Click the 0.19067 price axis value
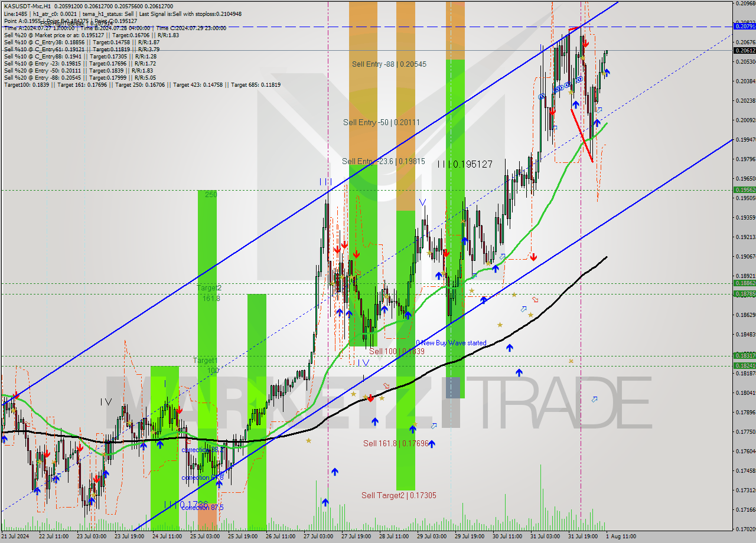Screen dimensions: 756x543 pos(744,257)
